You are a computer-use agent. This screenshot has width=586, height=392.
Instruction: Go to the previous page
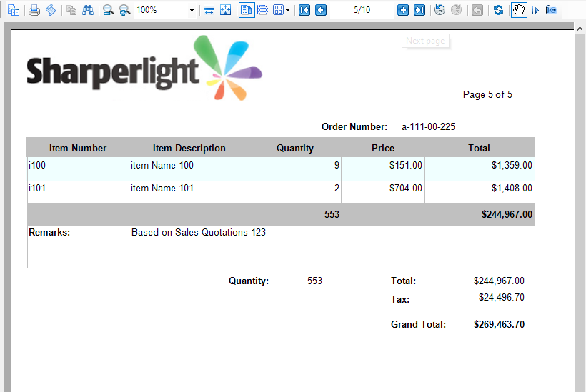(x=321, y=10)
